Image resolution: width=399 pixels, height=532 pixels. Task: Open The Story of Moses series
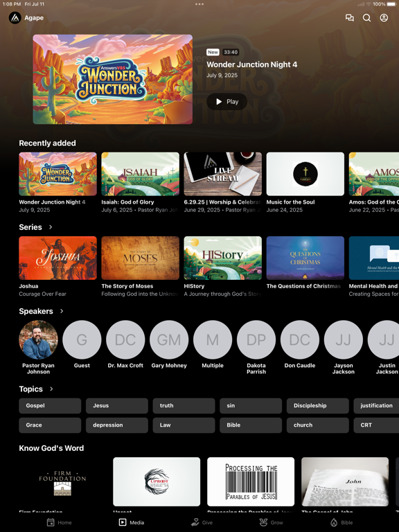tap(140, 258)
